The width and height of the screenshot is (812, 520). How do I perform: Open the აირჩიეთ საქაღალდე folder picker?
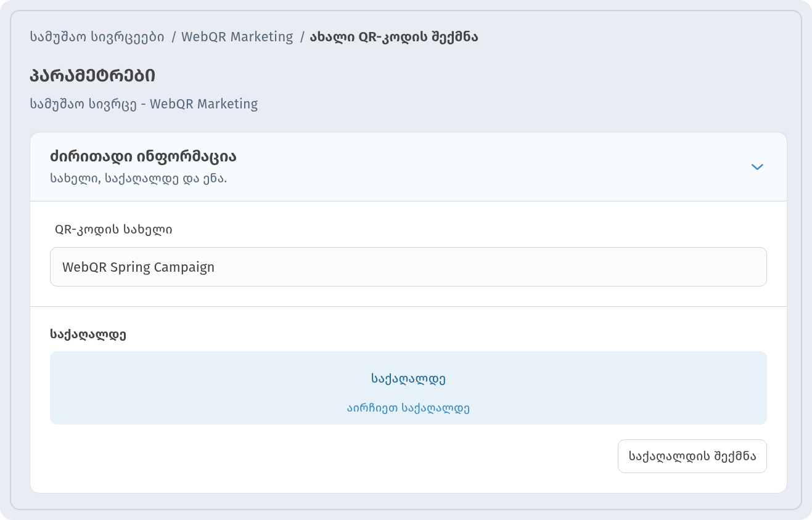pos(408,388)
